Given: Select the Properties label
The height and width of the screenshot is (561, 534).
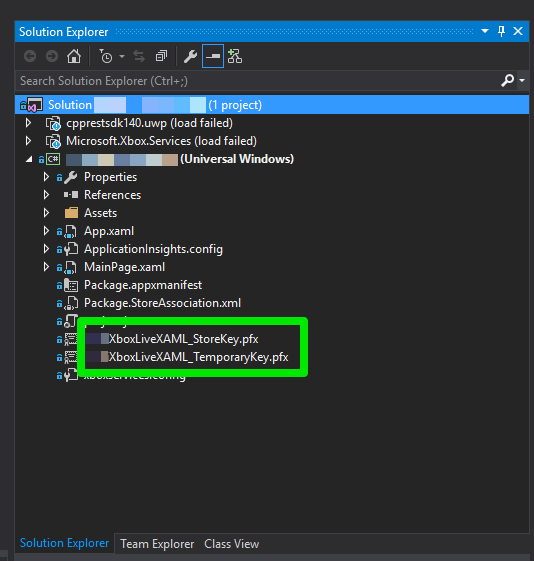Looking at the screenshot, I should [x=110, y=177].
